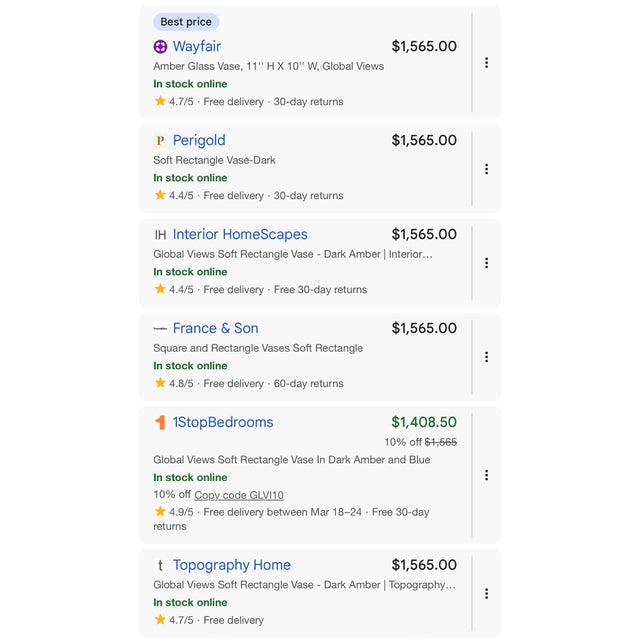Click the 1StopBedrooms orange logo icon
Viewport: 640px width, 640px height.
coord(160,423)
